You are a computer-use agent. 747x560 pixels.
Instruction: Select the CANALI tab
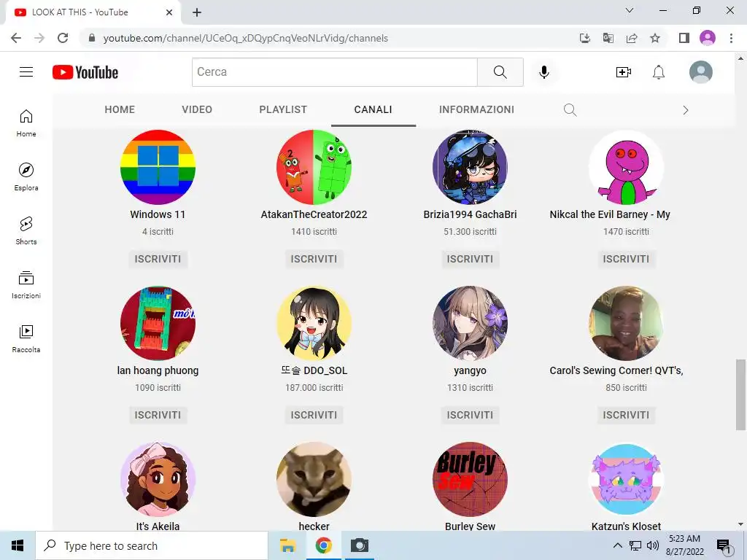(373, 109)
